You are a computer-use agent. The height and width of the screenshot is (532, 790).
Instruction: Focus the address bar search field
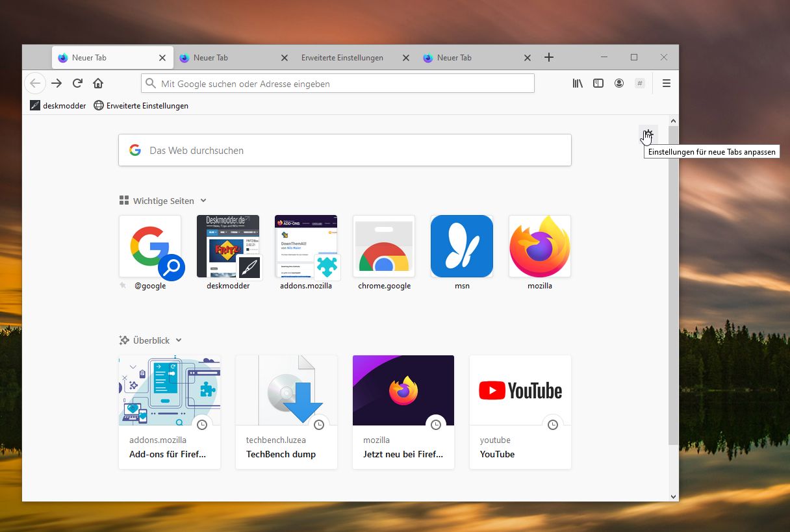tap(338, 83)
